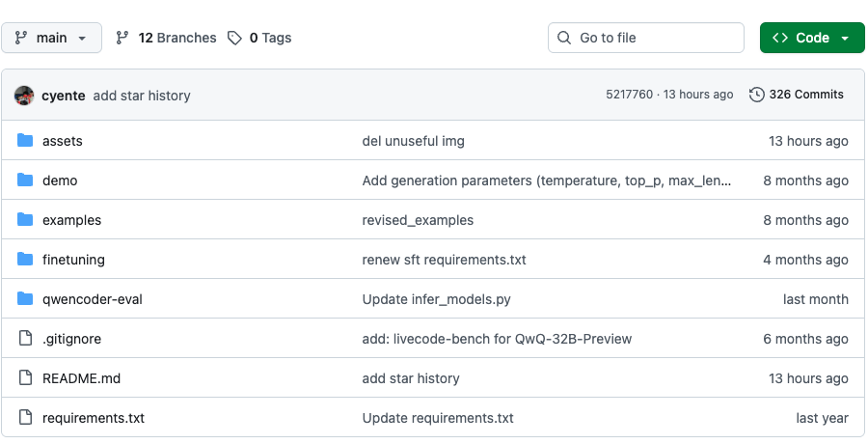This screenshot has width=868, height=444.
Task: Click '8 months ago' in demo row
Action: click(x=806, y=180)
